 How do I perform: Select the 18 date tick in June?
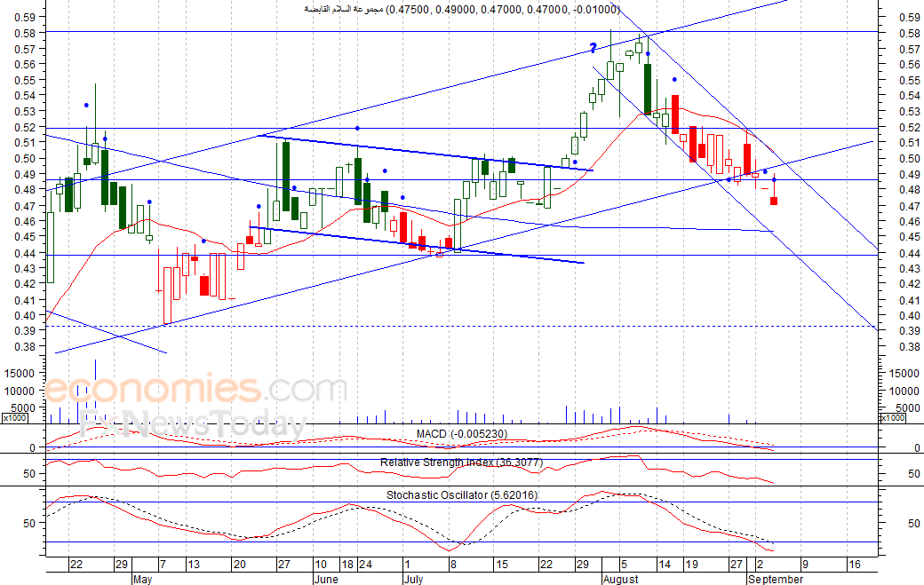click(x=347, y=565)
